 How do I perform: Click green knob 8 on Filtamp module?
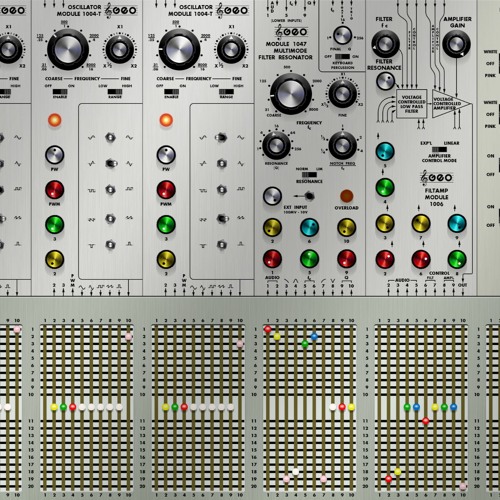pos(457,259)
